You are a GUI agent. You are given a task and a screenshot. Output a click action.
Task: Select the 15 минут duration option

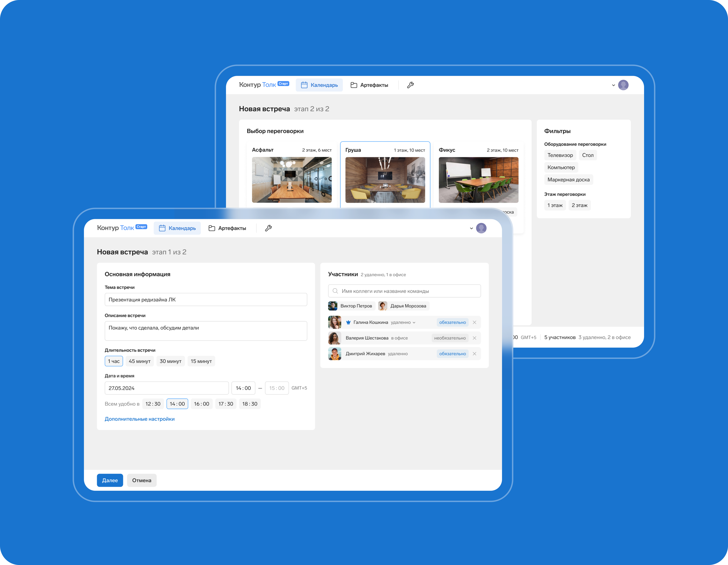pyautogui.click(x=201, y=361)
